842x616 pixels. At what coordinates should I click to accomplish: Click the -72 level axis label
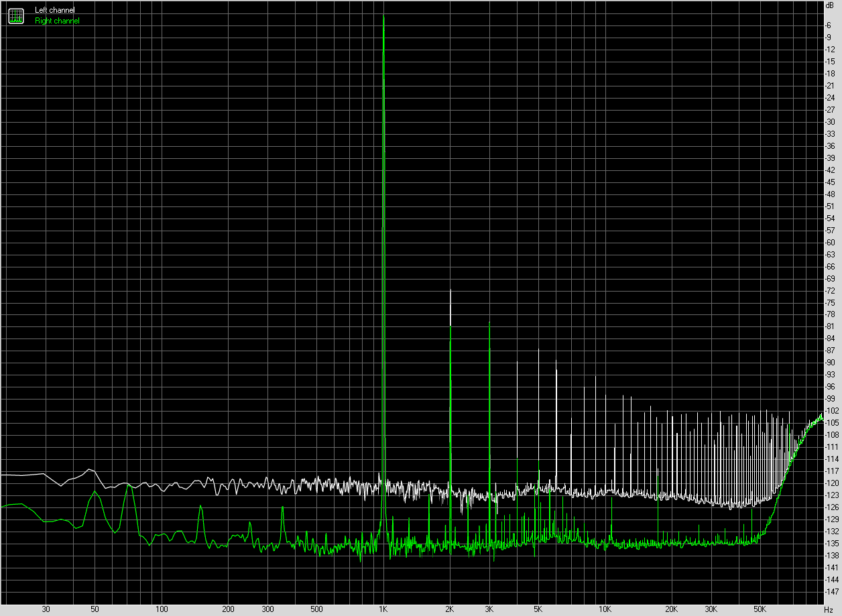tap(829, 290)
